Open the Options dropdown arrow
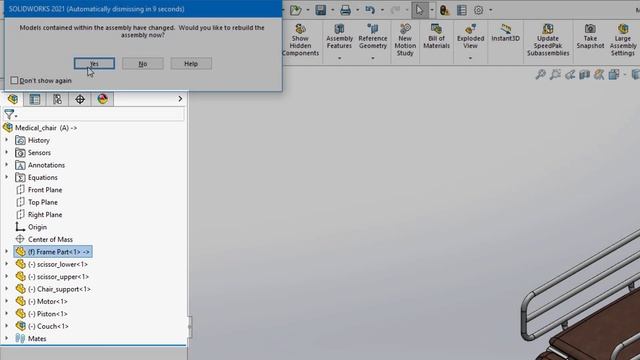The width and height of the screenshot is (640, 360). click(491, 10)
